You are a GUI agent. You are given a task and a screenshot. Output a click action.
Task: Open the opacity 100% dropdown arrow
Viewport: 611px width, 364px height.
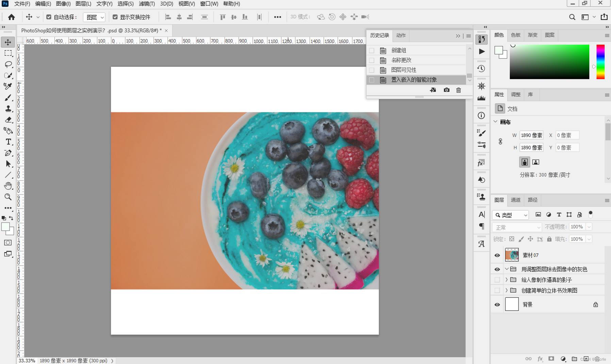[589, 227]
